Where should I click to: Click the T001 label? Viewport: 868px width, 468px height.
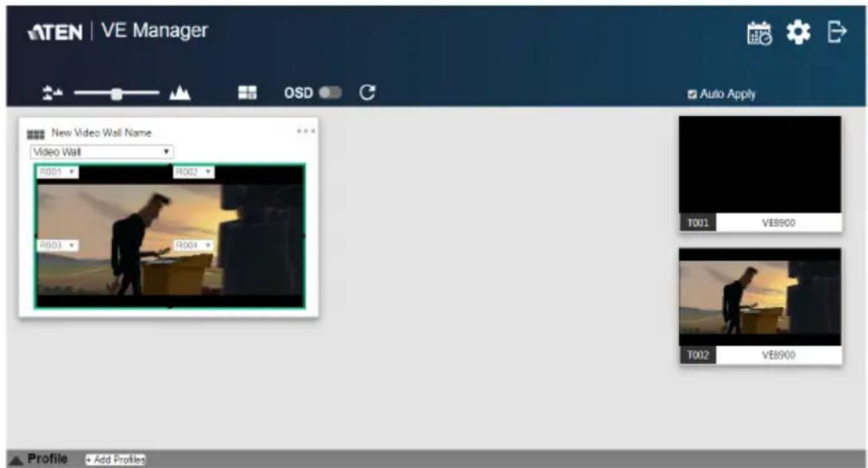coord(697,222)
